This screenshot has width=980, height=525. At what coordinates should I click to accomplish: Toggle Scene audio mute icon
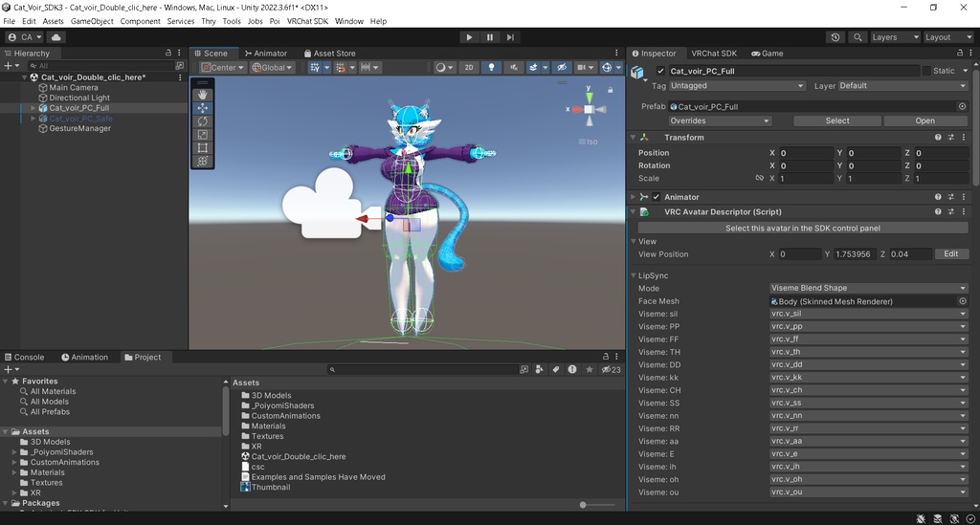click(514, 68)
